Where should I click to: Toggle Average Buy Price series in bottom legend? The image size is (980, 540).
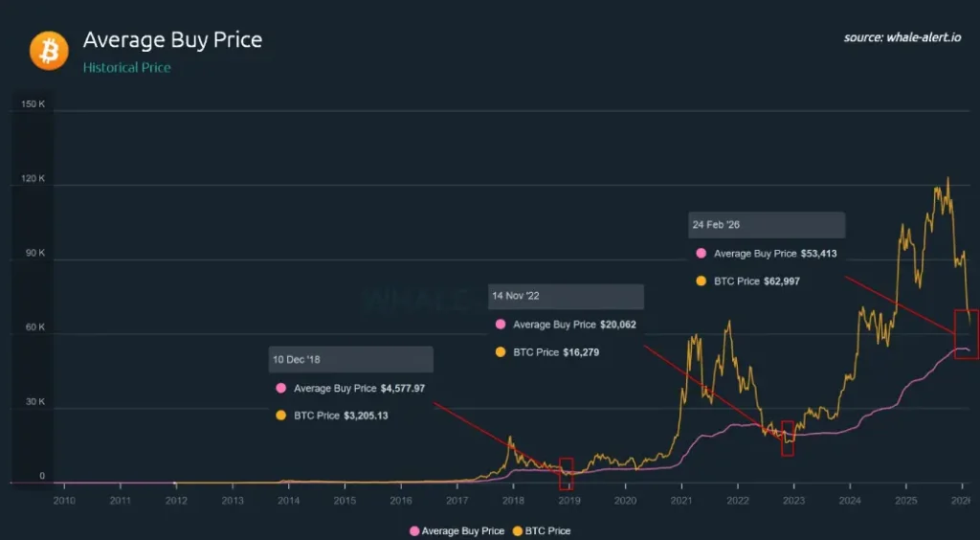point(457,530)
